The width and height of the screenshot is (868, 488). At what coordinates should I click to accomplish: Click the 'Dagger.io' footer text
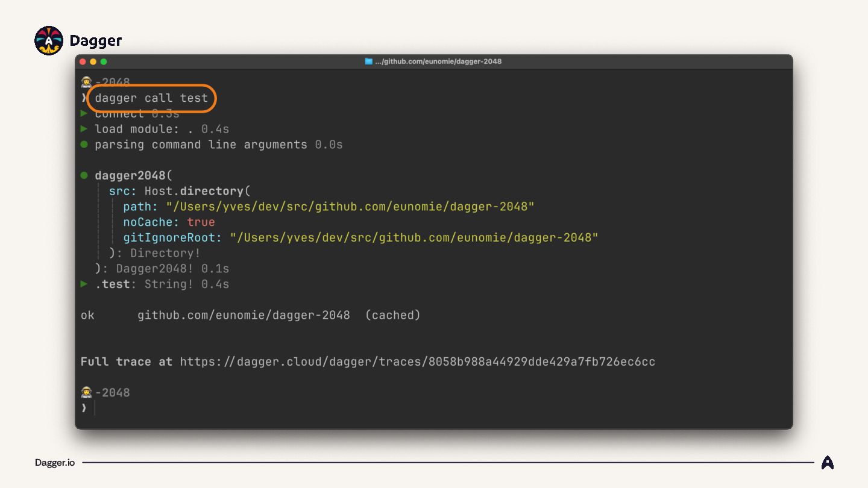(55, 463)
